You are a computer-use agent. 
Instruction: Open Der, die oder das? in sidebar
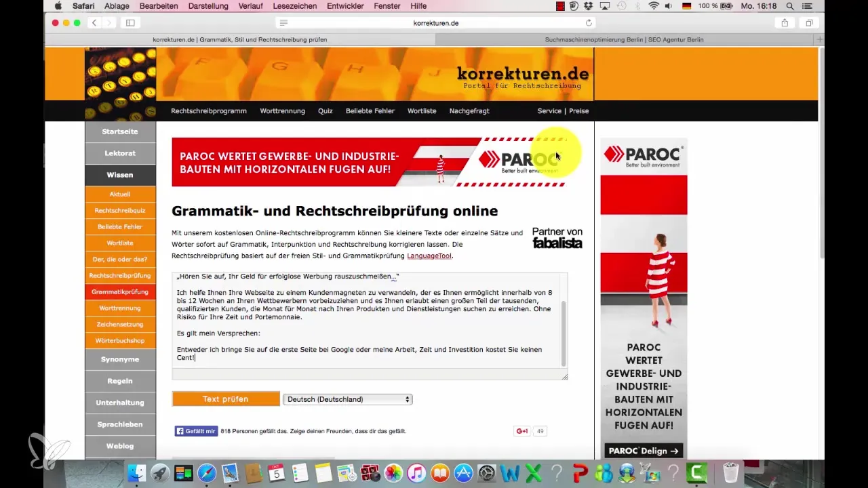click(x=120, y=259)
